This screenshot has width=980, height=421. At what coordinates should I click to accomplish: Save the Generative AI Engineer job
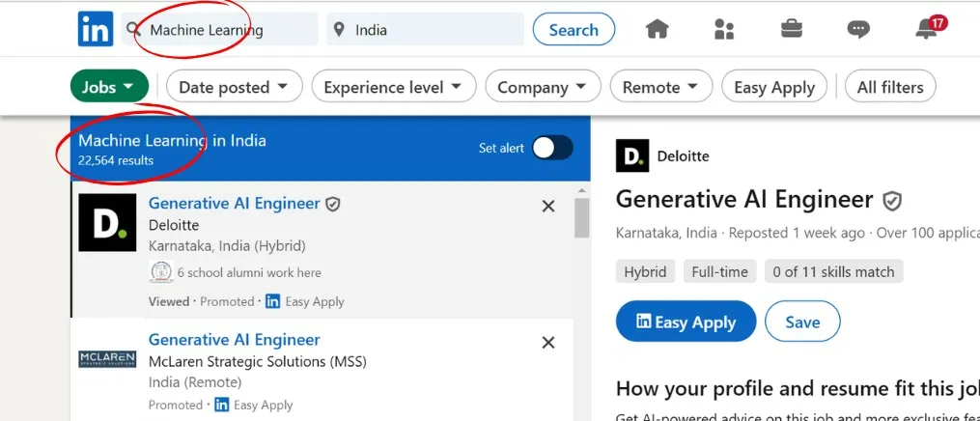point(802,323)
